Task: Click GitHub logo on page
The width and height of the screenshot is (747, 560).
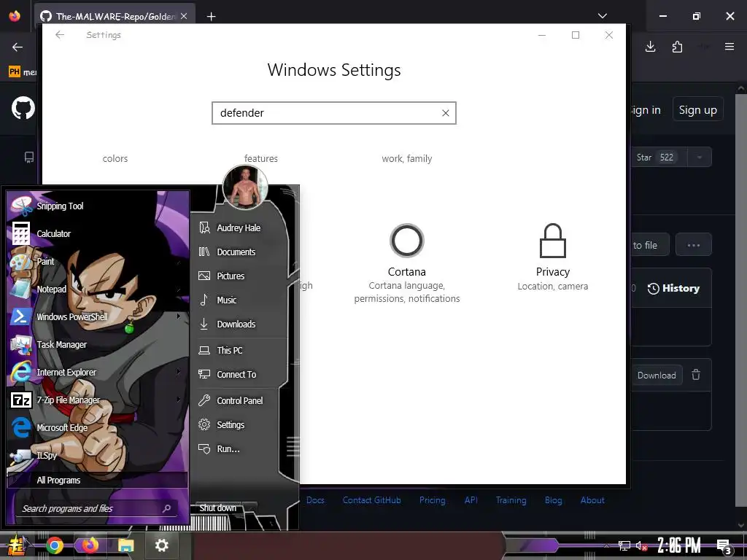Action: [23, 108]
